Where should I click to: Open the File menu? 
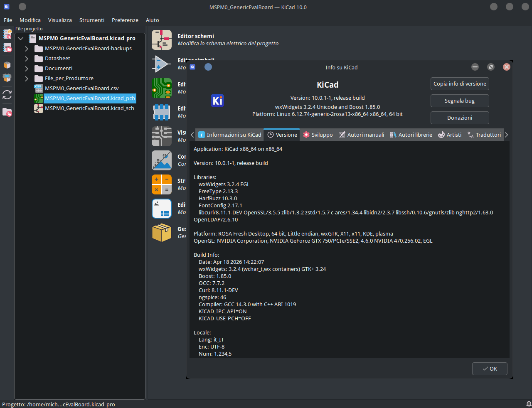[8, 20]
